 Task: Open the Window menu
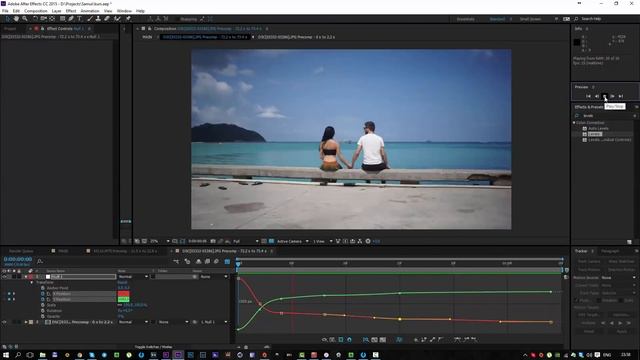[124, 11]
